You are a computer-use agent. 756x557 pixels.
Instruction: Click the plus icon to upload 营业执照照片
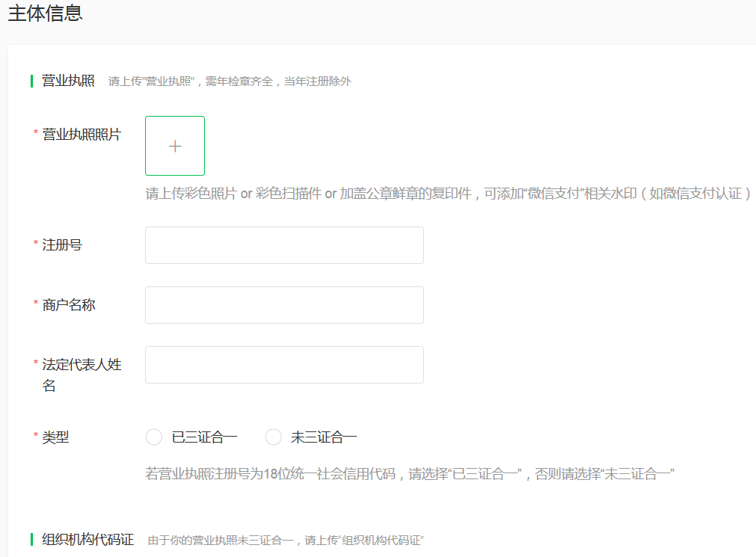175,146
